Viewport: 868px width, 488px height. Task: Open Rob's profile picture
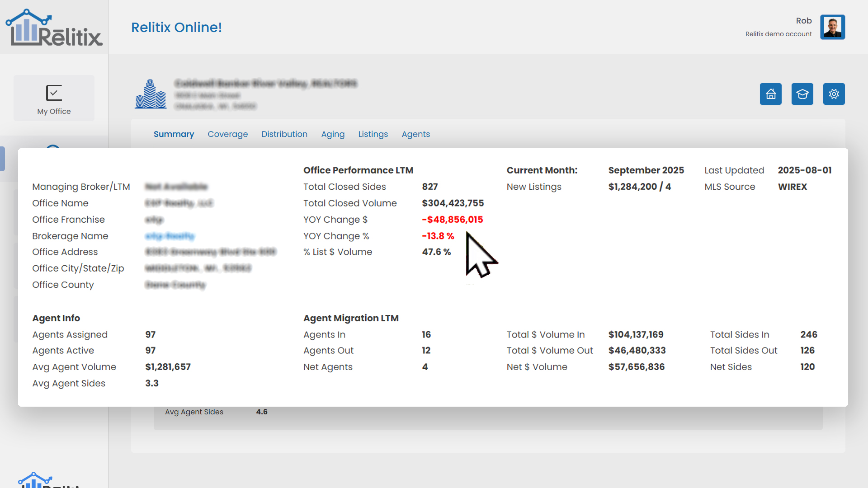click(x=832, y=27)
